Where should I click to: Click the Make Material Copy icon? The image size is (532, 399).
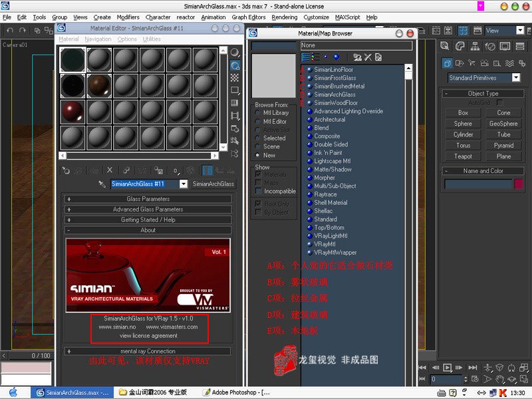tap(126, 170)
